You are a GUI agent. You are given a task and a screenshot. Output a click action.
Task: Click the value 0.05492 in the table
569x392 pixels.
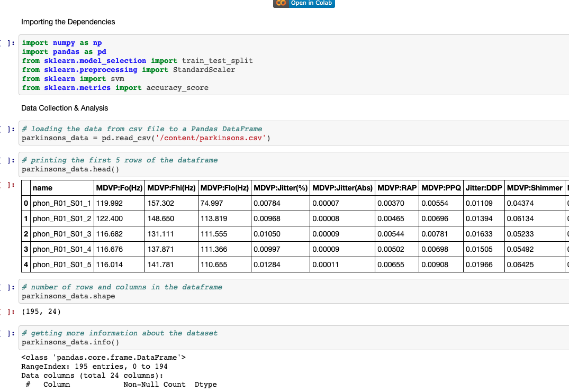tap(520, 249)
